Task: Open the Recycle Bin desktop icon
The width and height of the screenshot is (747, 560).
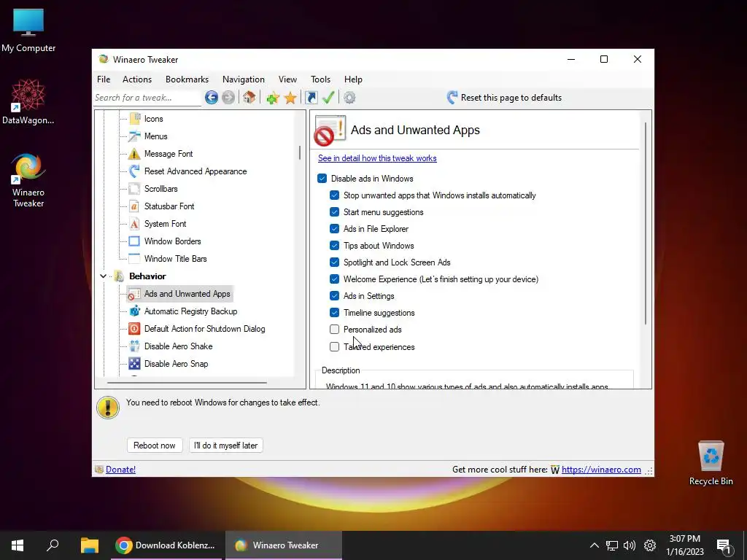Action: click(x=711, y=462)
